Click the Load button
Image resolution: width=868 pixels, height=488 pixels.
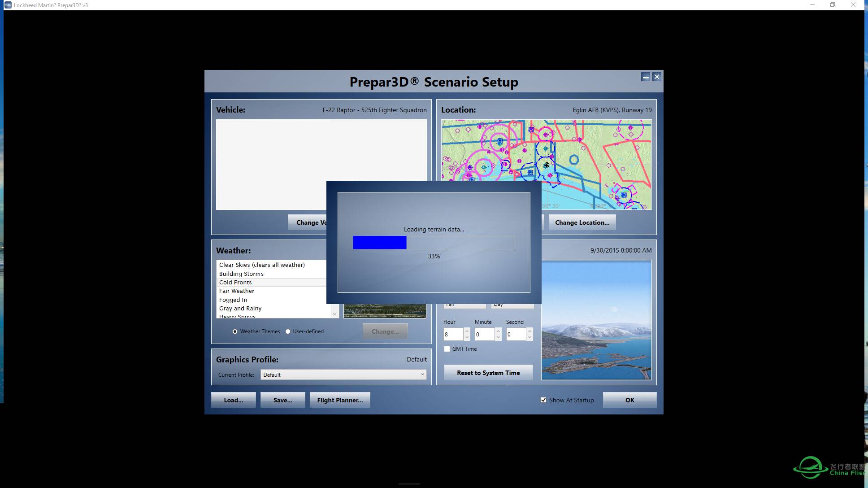click(x=234, y=400)
